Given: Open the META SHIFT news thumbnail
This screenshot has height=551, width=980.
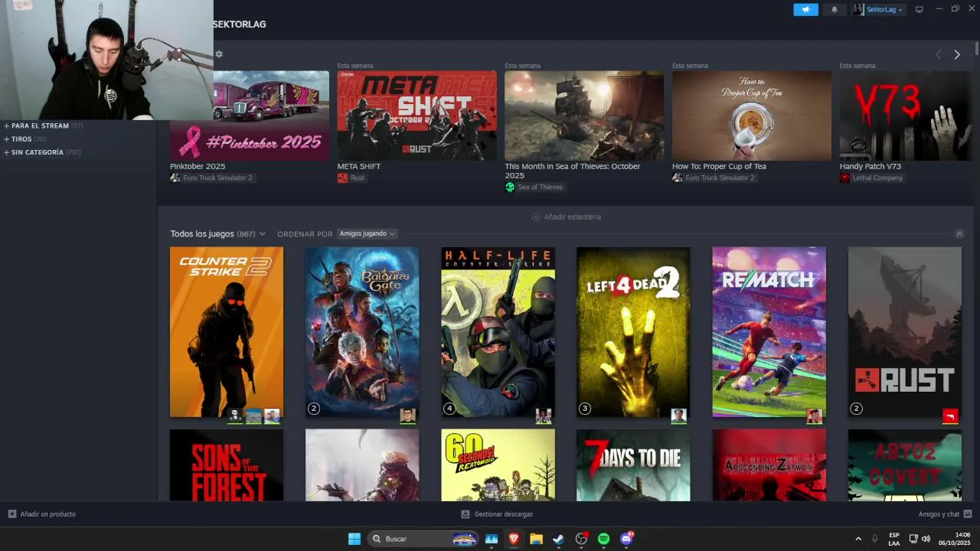Looking at the screenshot, I should click(416, 116).
